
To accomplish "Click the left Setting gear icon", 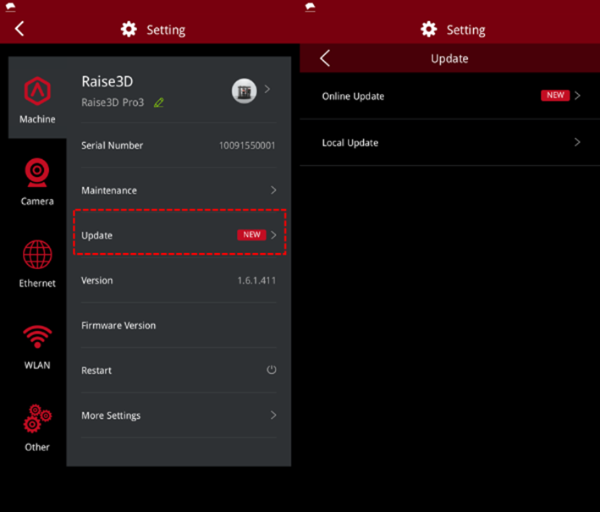I will click(128, 29).
